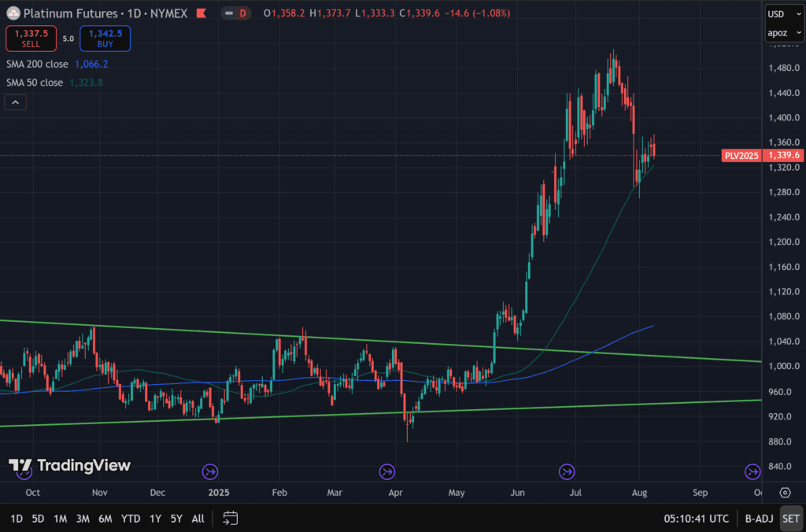Open the go-to-date calendar icon
The height and width of the screenshot is (532, 806).
[x=230, y=518]
